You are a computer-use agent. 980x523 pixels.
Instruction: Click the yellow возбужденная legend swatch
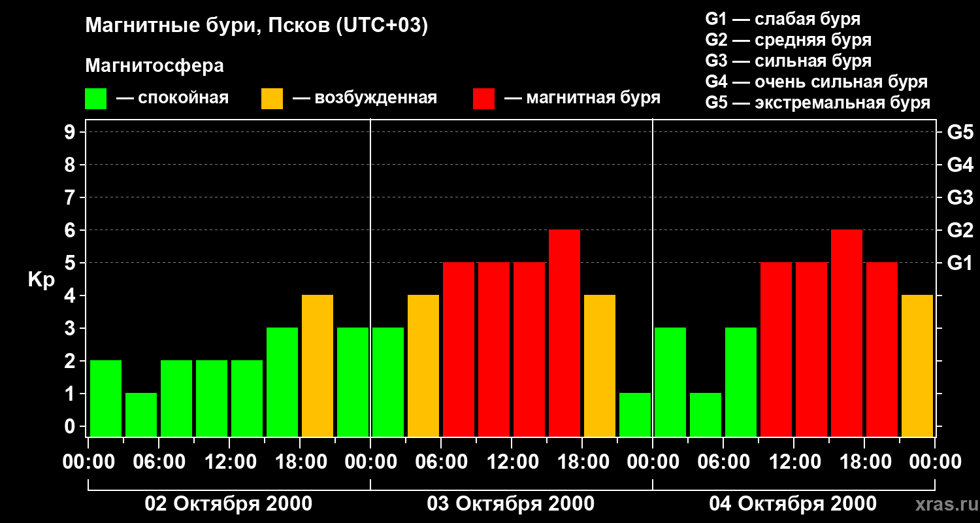pos(272,98)
